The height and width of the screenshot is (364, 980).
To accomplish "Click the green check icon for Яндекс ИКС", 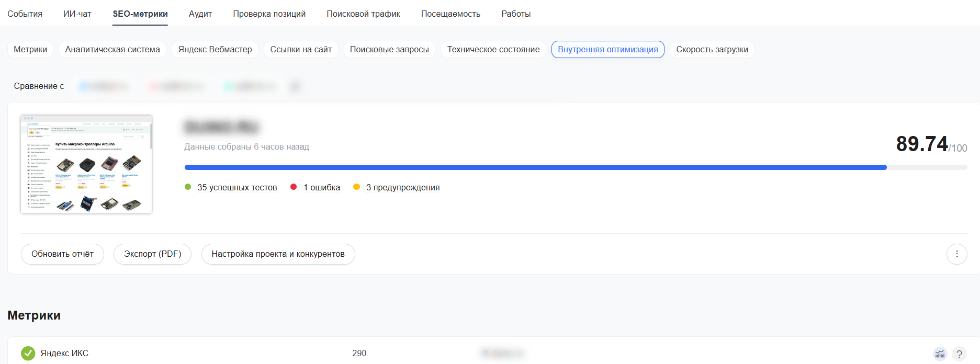I will [x=28, y=354].
